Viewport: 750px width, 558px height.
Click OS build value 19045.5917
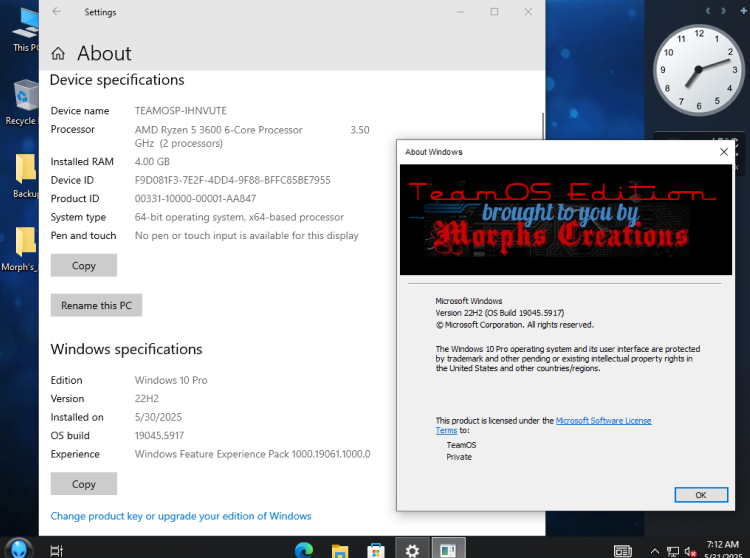[159, 436]
